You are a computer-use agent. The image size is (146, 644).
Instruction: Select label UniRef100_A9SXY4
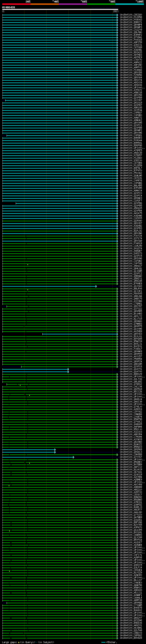131,80
